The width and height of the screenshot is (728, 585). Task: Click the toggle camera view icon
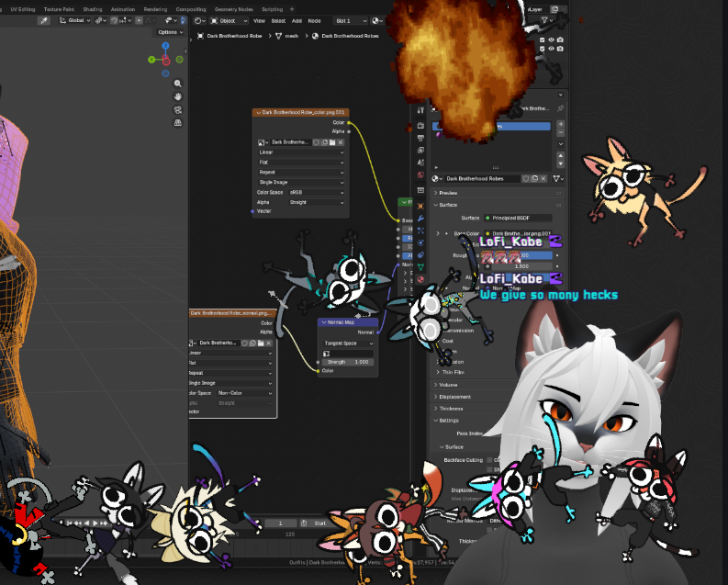[x=178, y=109]
